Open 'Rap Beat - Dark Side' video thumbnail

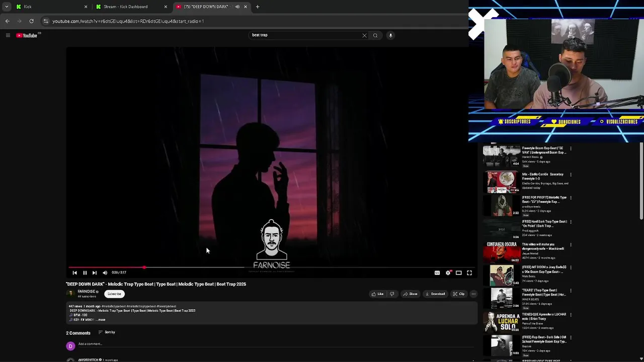click(502, 345)
